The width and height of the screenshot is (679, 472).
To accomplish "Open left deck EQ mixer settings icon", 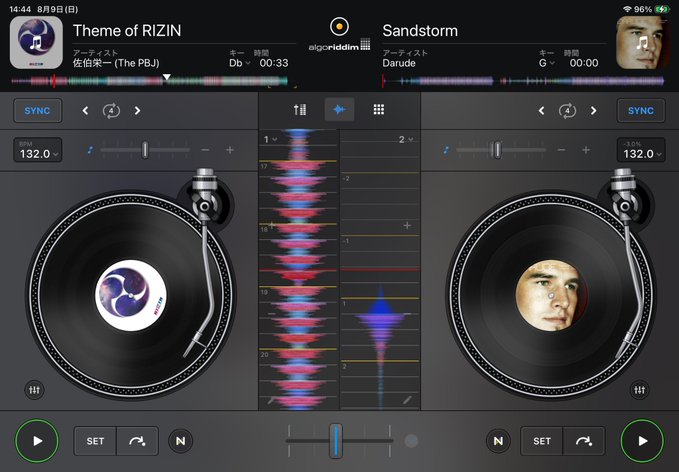I will click(34, 390).
